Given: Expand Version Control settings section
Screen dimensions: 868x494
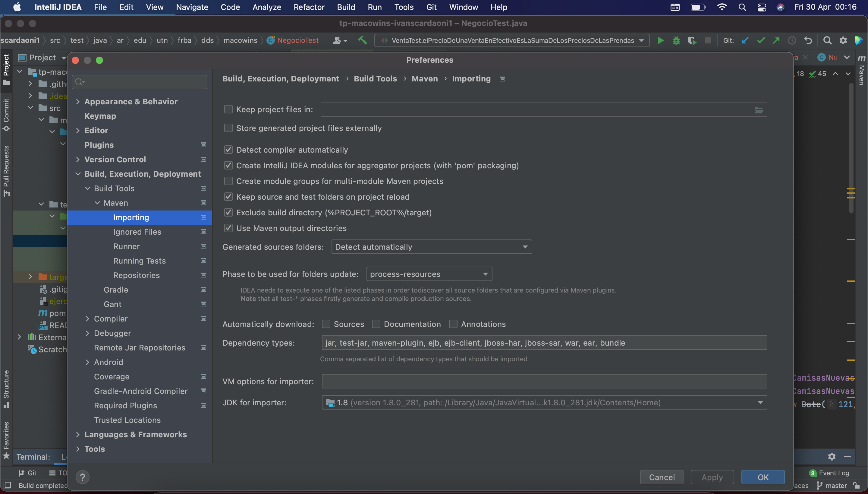Looking at the screenshot, I should tap(78, 159).
